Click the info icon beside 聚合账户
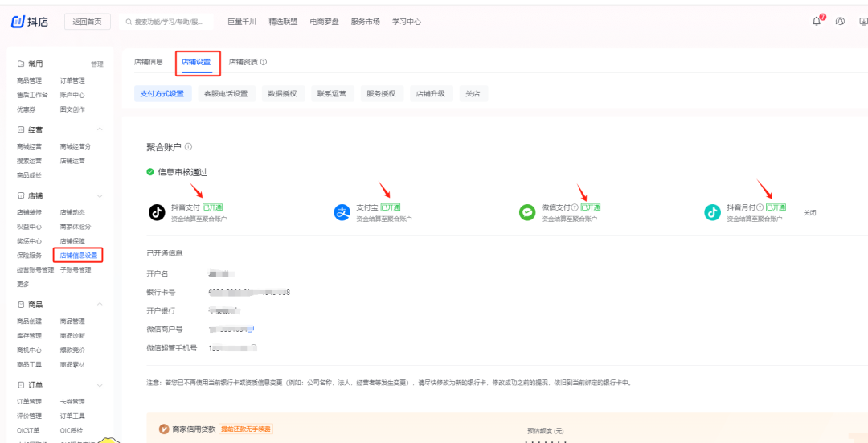The height and width of the screenshot is (443, 868). [189, 147]
